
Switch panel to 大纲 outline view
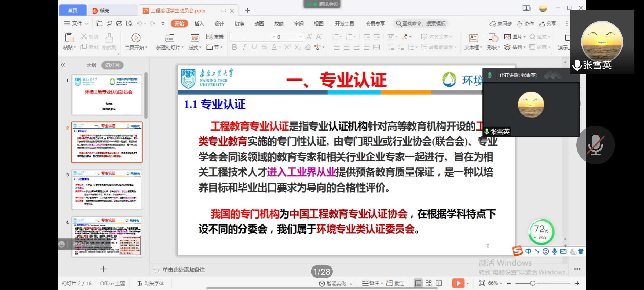[x=91, y=65]
